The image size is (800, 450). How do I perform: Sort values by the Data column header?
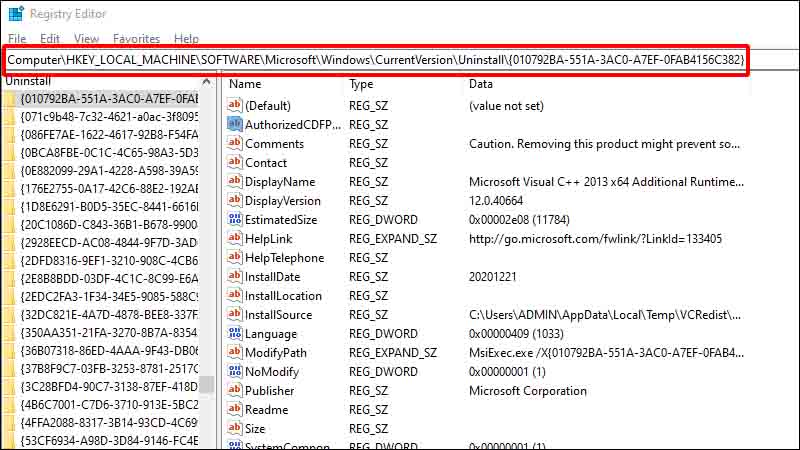coord(481,84)
